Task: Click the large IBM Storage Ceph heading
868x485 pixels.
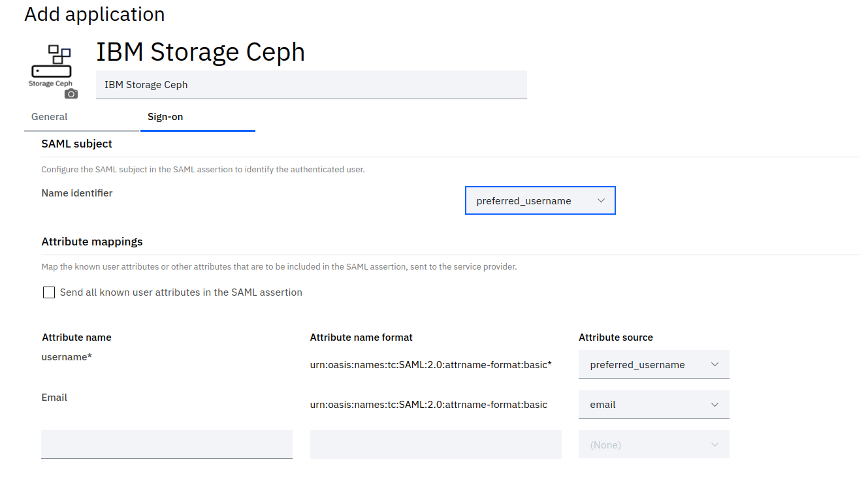Action: tap(201, 52)
